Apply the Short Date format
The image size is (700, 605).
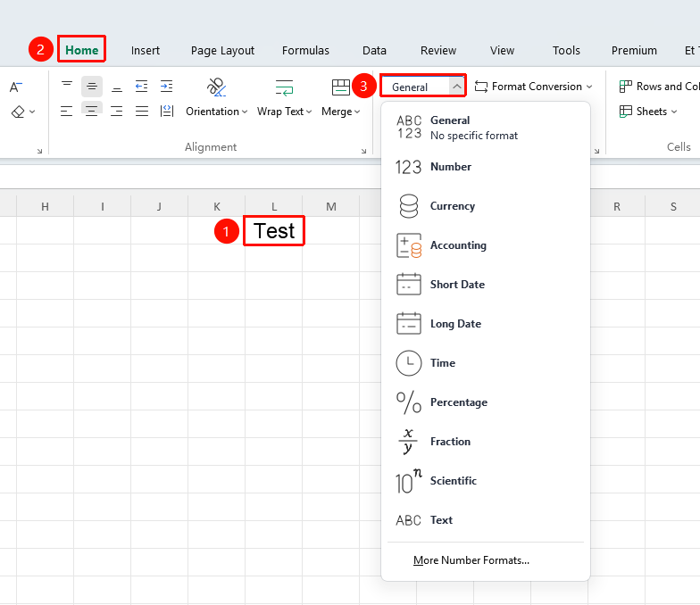click(486, 285)
